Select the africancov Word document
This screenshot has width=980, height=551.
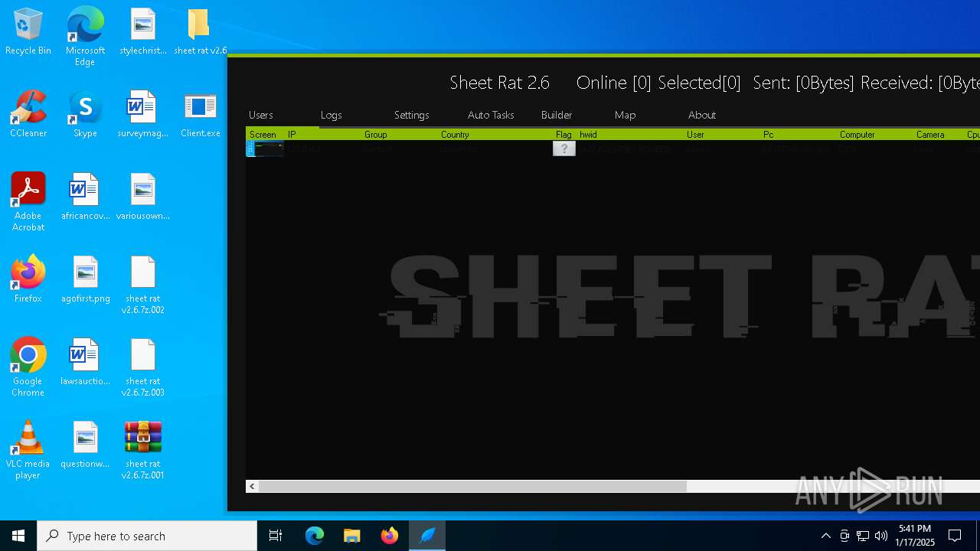tap(85, 197)
